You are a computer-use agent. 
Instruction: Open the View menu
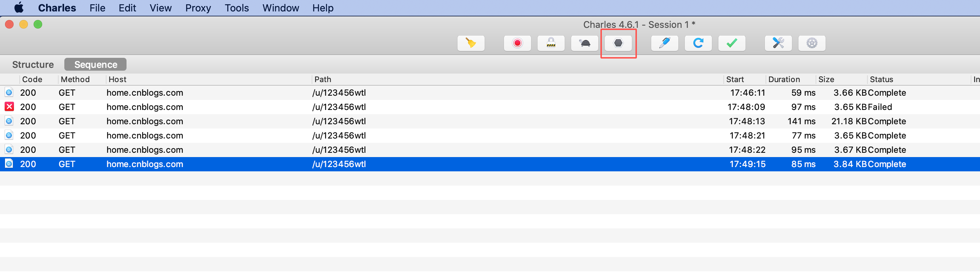(x=160, y=7)
